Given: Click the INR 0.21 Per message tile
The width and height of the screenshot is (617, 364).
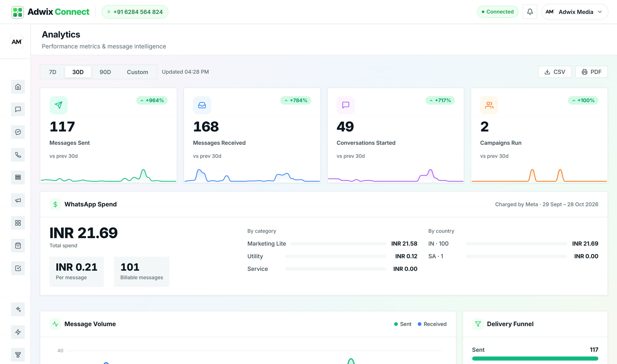Looking at the screenshot, I should coord(76,272).
